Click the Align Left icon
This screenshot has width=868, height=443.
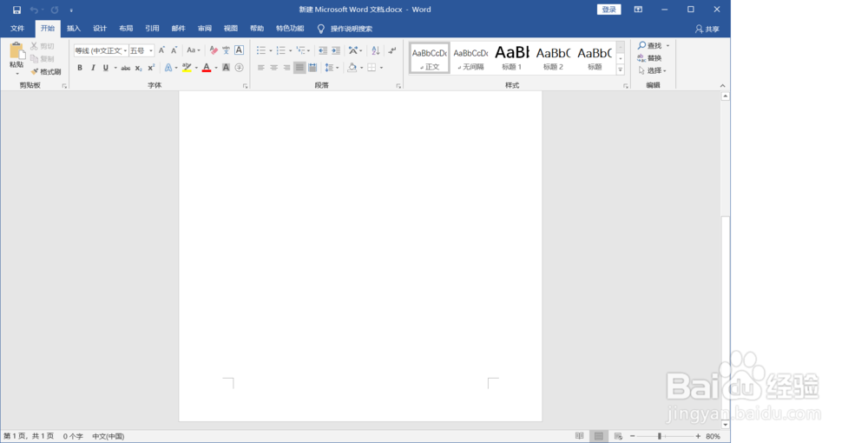(x=260, y=68)
